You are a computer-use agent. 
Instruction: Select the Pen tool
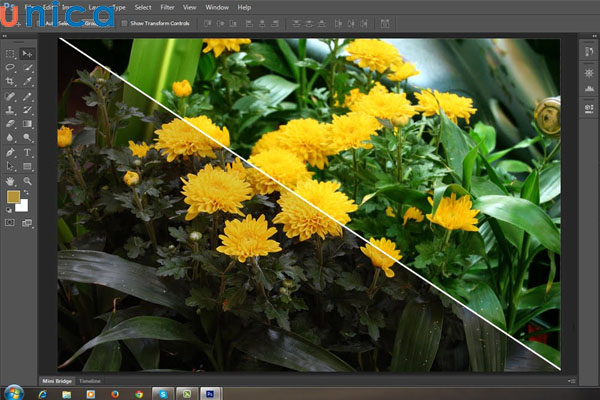[10, 152]
